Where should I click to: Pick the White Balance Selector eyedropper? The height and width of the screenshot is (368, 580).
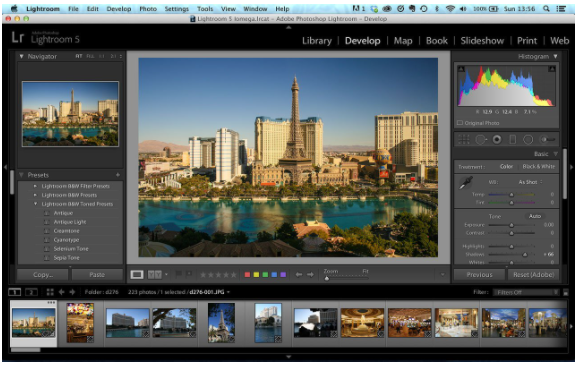tap(466, 183)
